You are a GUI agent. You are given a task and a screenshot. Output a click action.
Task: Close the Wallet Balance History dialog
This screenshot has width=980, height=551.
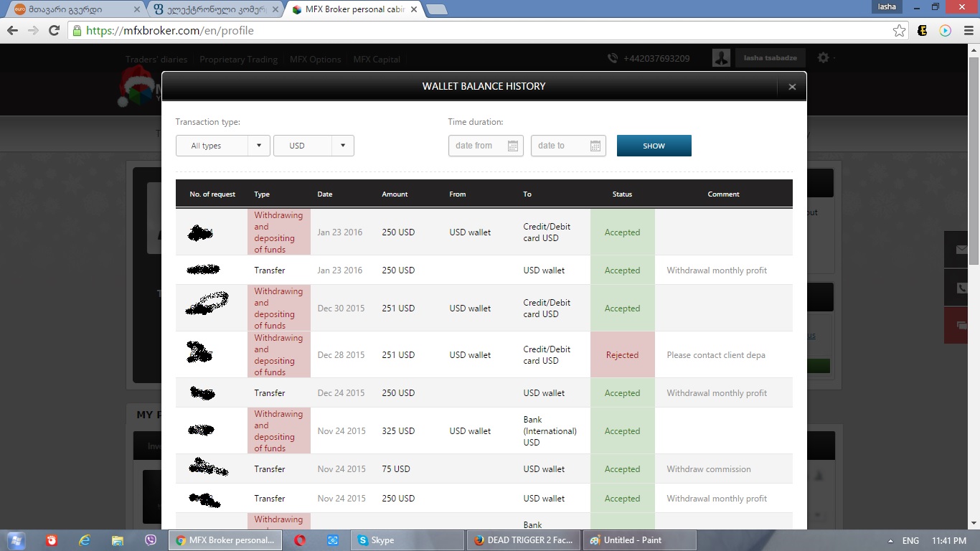792,87
